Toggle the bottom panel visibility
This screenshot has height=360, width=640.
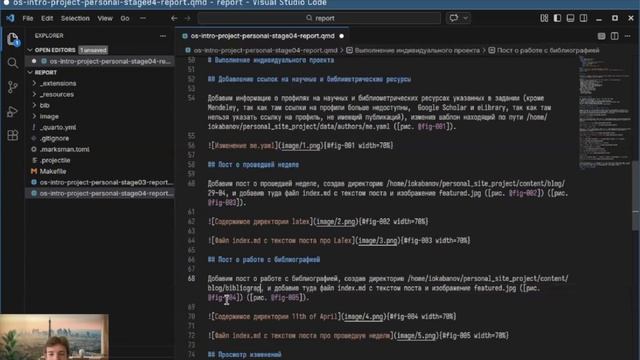click(x=570, y=18)
